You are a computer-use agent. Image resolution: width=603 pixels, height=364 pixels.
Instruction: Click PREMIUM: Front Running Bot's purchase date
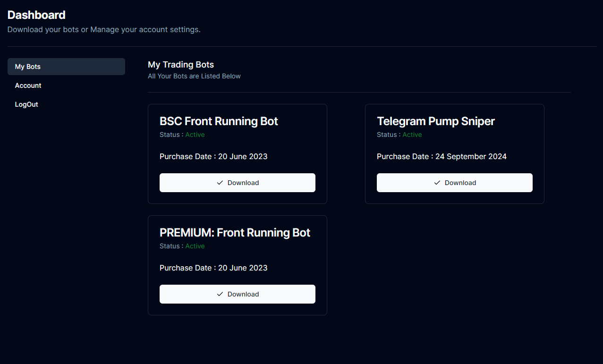pyautogui.click(x=213, y=268)
